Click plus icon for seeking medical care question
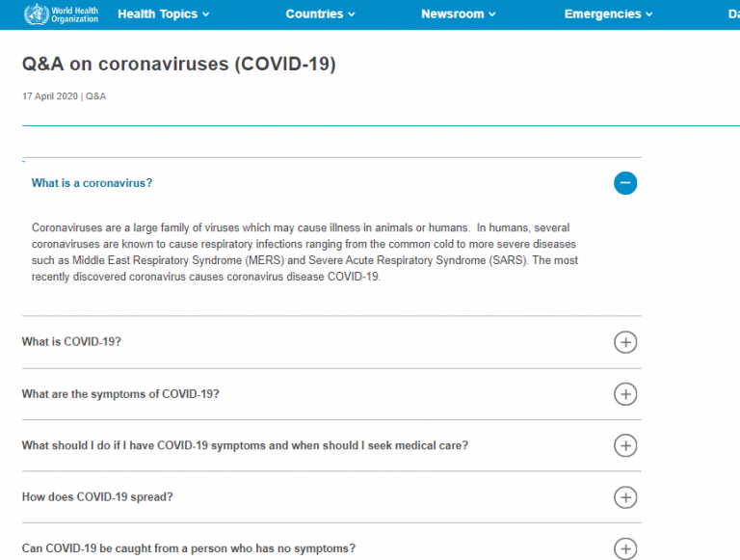Image resolution: width=740 pixels, height=560 pixels. (x=625, y=445)
